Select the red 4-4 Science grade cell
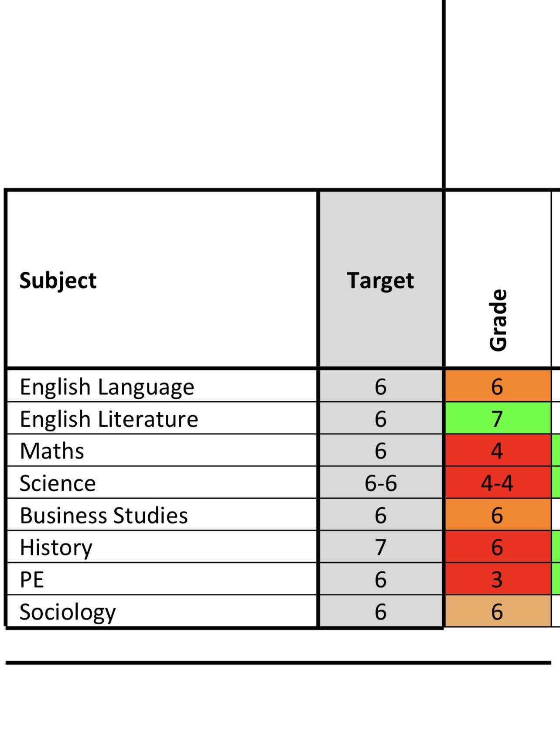 (x=498, y=482)
